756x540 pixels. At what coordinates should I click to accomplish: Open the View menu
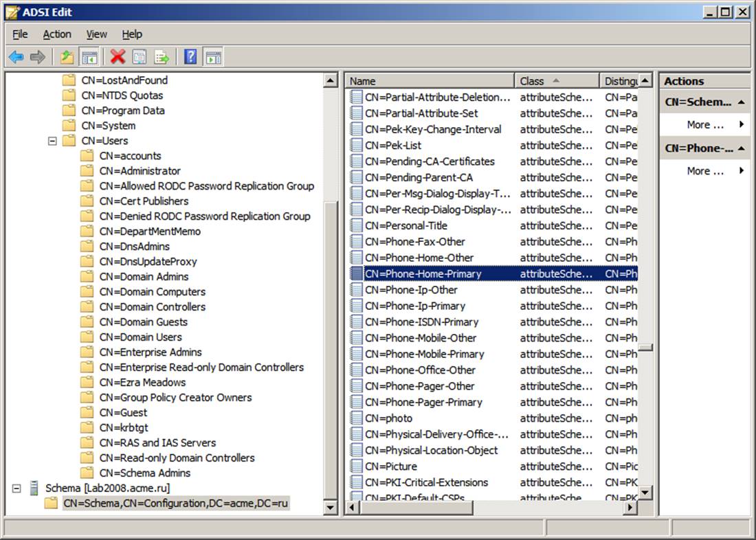click(96, 34)
